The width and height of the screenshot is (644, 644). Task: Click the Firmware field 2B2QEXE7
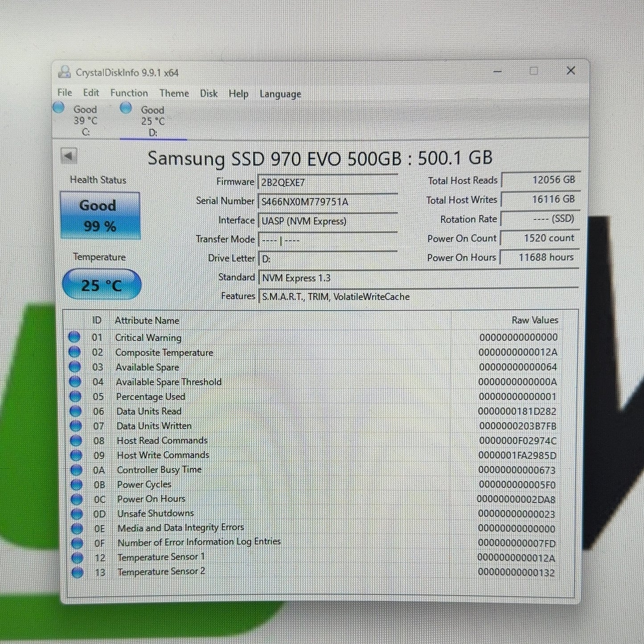(328, 182)
